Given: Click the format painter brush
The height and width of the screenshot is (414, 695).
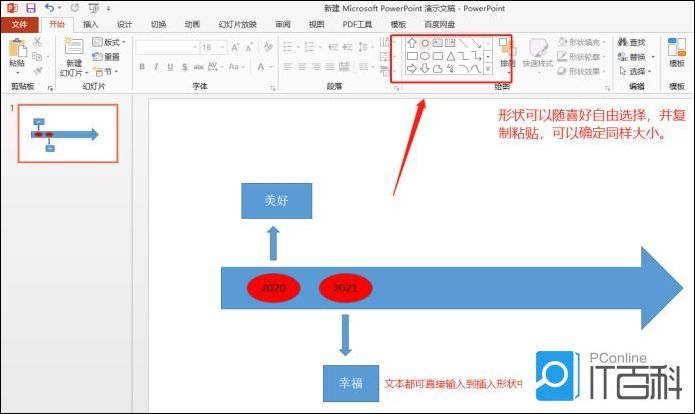Looking at the screenshot, I should [x=38, y=71].
